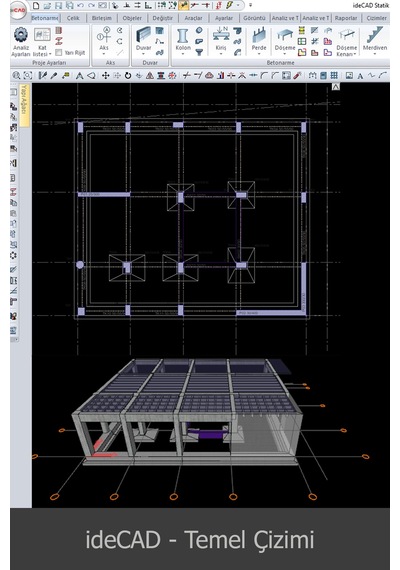This screenshot has height=570, width=400.
Task: Toggle the Yarı Rijit checkbox
Action: click(59, 53)
